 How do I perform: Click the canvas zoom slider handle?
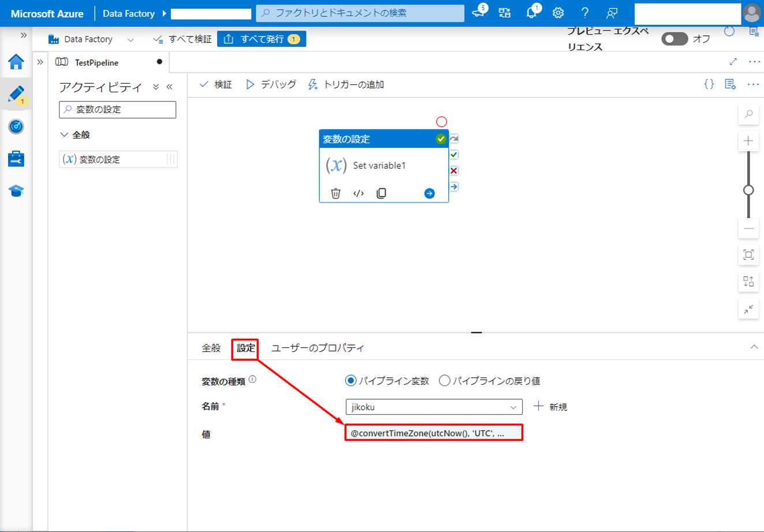tap(748, 190)
